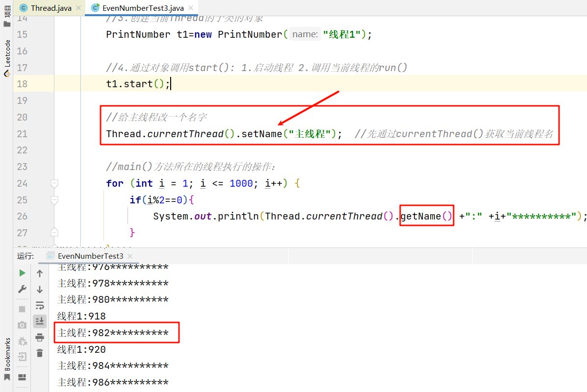
Task: Collapse the if block at line 25
Action: 54,199
